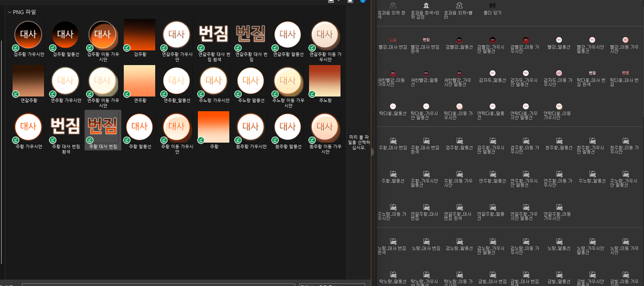Click the 검빨강_이동 가우시안 icon
This screenshot has height=286, width=644.
(526, 39)
